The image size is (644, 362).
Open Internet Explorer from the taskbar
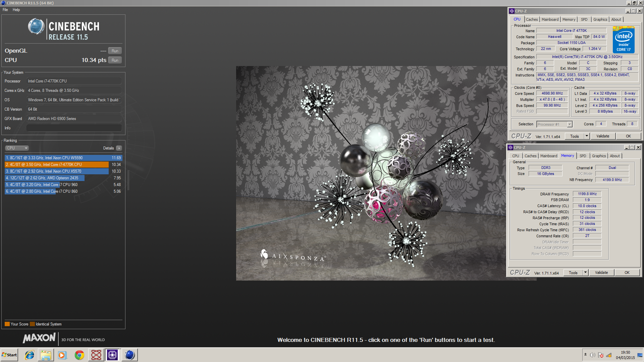[x=30, y=355]
